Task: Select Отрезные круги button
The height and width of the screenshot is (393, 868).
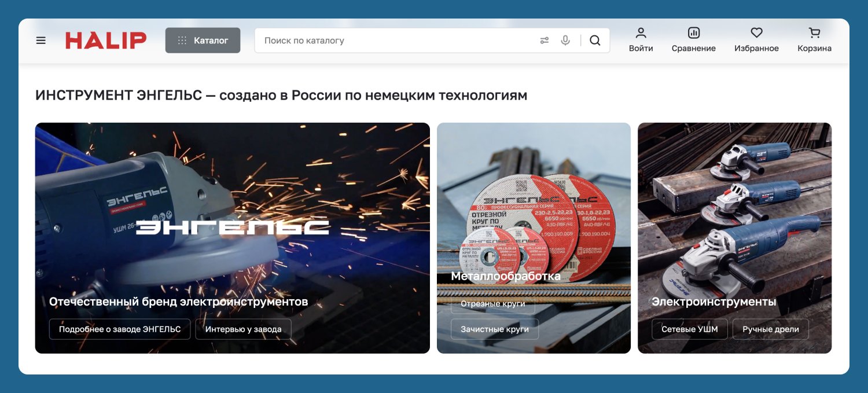Action: (493, 304)
